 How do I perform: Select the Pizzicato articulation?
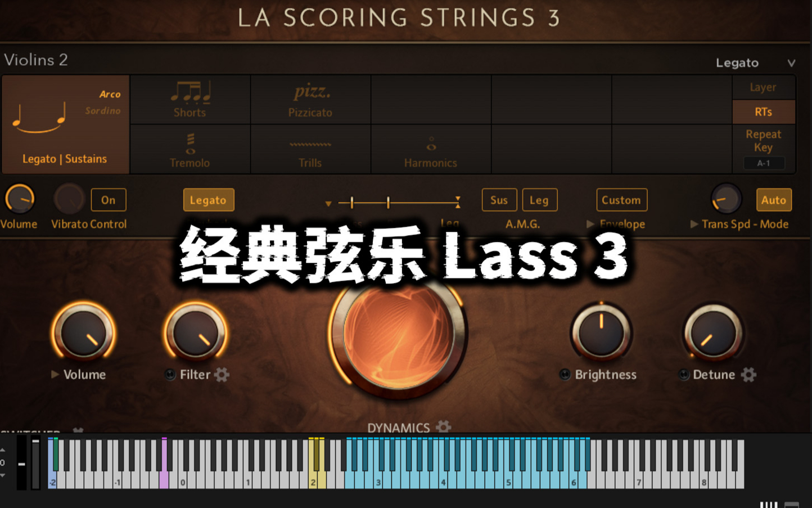click(310, 100)
